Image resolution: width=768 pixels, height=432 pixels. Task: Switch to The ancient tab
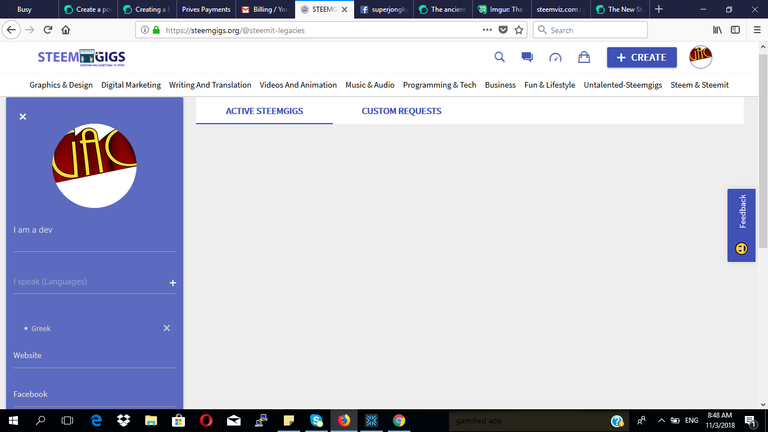443,9
